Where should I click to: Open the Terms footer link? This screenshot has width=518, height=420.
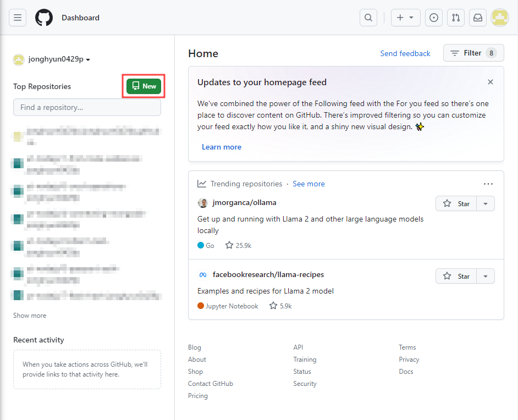(x=407, y=347)
